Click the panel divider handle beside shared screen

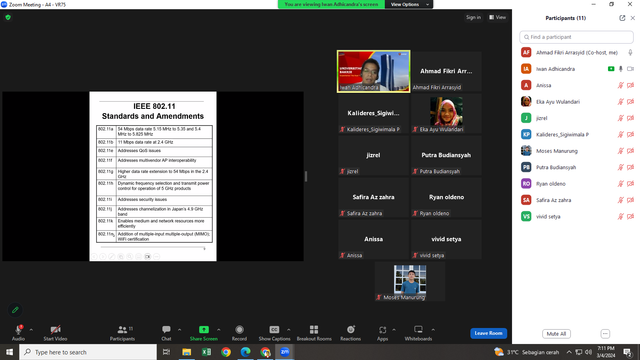click(306, 176)
